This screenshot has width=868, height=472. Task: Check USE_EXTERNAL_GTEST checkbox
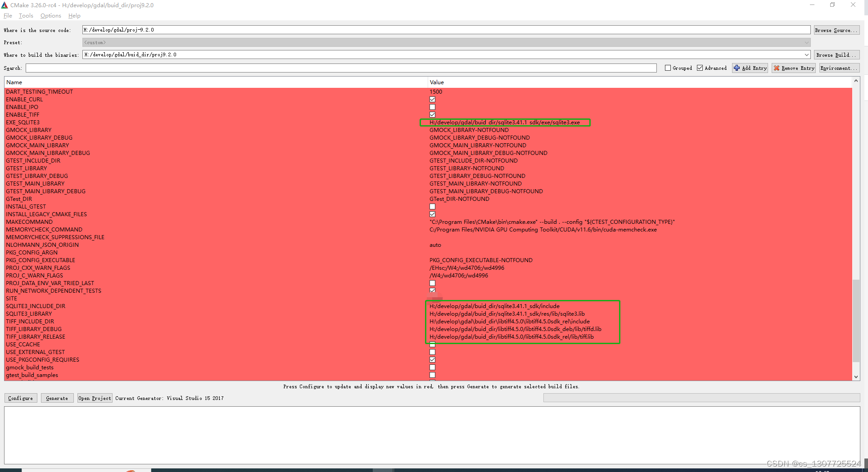(432, 352)
